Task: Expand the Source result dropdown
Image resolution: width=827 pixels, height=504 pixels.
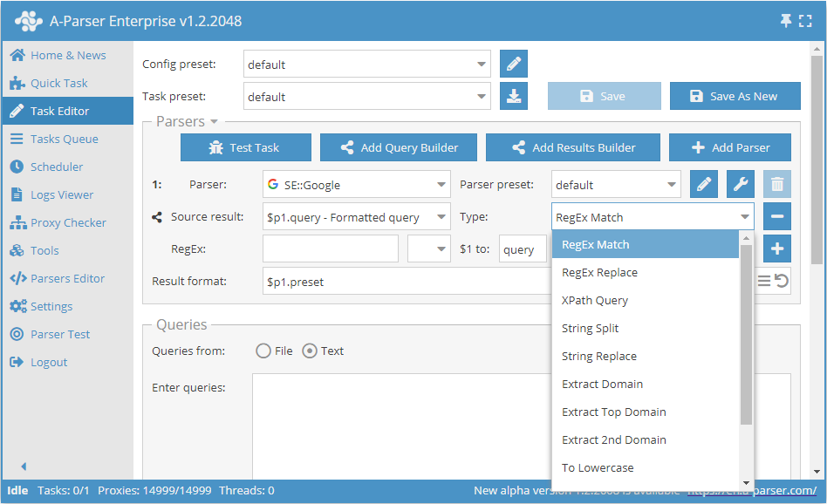Action: coord(357,217)
